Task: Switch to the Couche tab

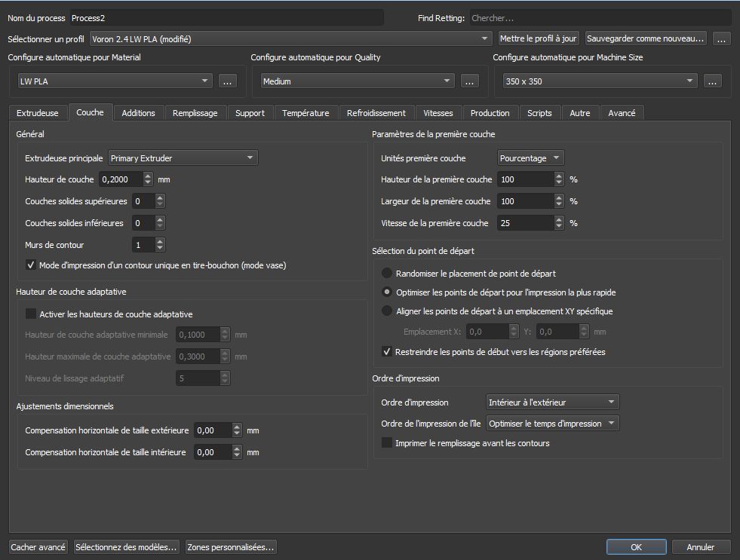Action: coord(90,112)
